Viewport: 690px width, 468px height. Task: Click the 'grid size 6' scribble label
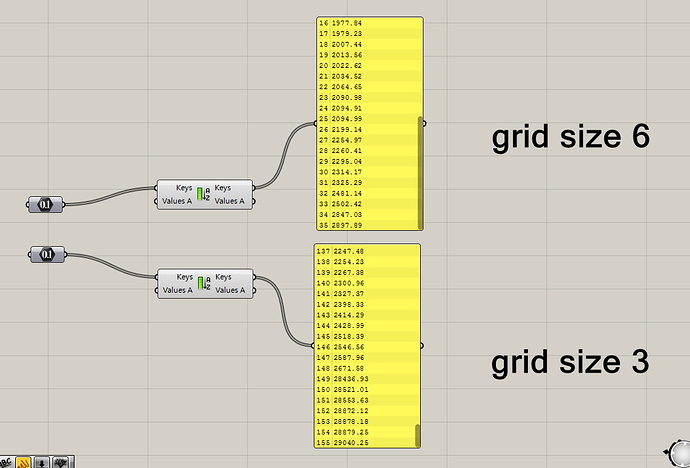pyautogui.click(x=571, y=137)
